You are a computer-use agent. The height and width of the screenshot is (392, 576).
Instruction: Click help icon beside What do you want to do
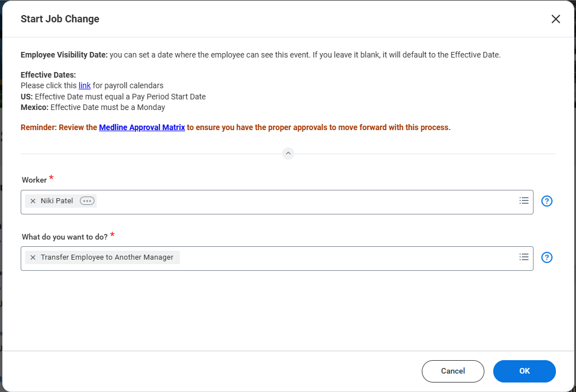tap(547, 257)
